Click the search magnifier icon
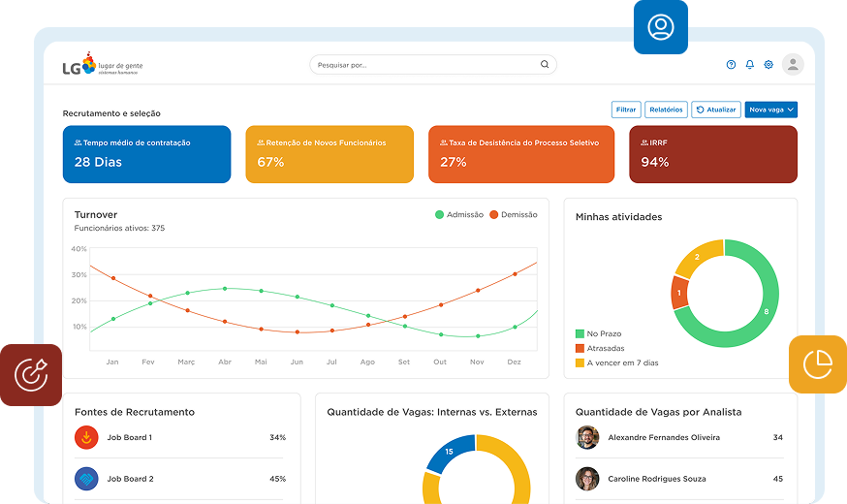Screen dimensions: 847x504 click(545, 65)
